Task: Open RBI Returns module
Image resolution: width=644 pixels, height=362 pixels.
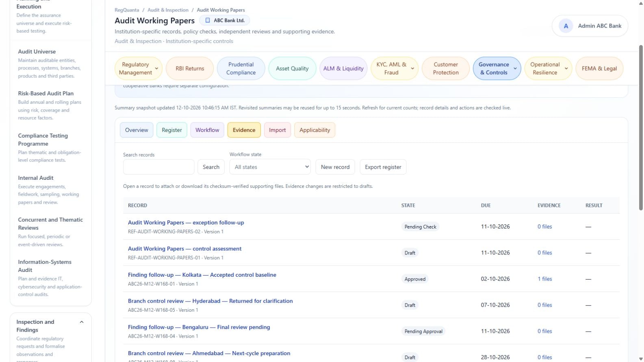Action: coord(190,69)
